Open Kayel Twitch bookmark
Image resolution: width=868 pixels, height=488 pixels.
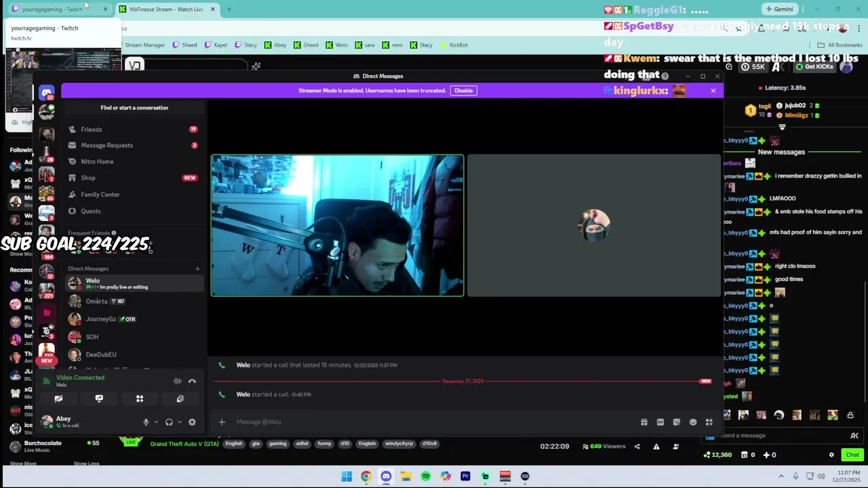pyautogui.click(x=215, y=45)
